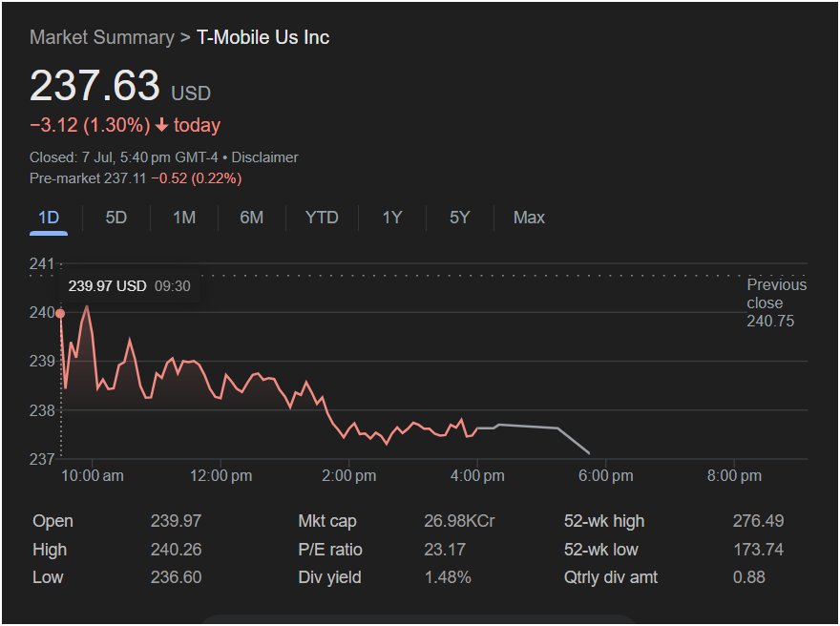The width and height of the screenshot is (840, 626).
Task: Click the Mkt cap label
Action: click(x=327, y=521)
